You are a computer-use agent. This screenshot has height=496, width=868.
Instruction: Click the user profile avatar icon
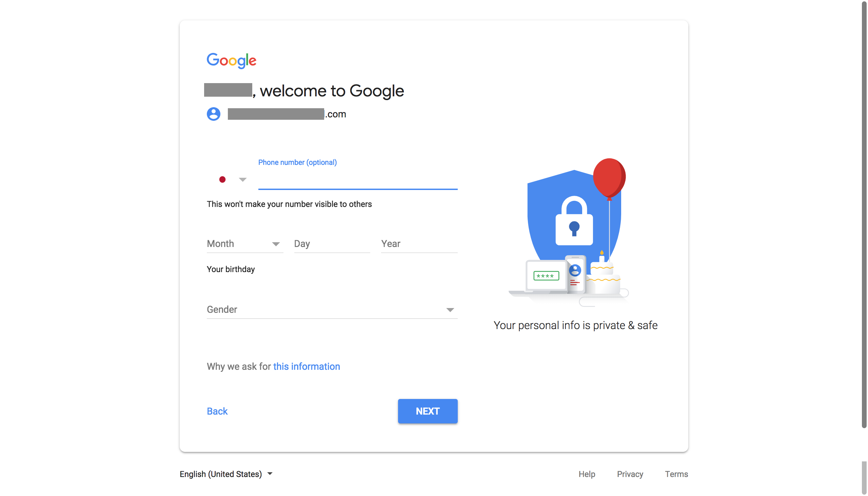(213, 113)
